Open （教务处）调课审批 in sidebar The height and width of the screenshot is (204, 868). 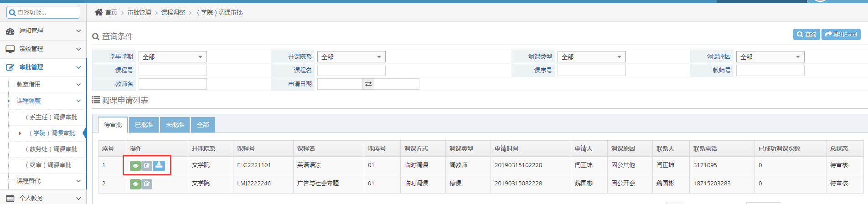[x=52, y=149]
